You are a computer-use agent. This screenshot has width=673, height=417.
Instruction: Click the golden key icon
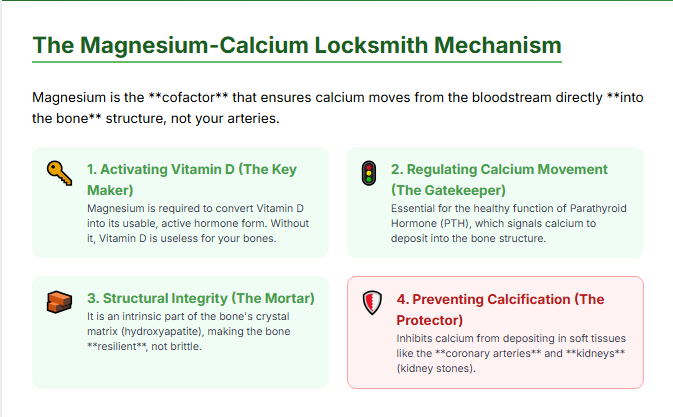59,173
